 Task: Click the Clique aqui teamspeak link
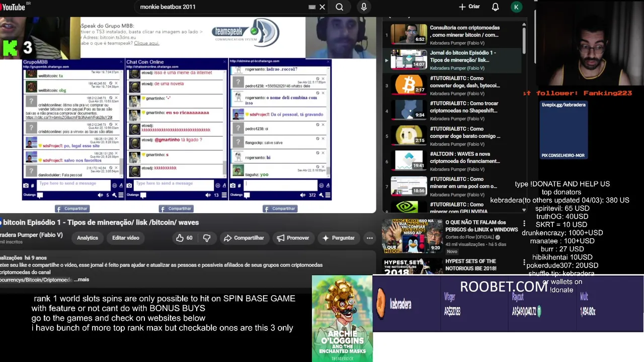pos(146,43)
